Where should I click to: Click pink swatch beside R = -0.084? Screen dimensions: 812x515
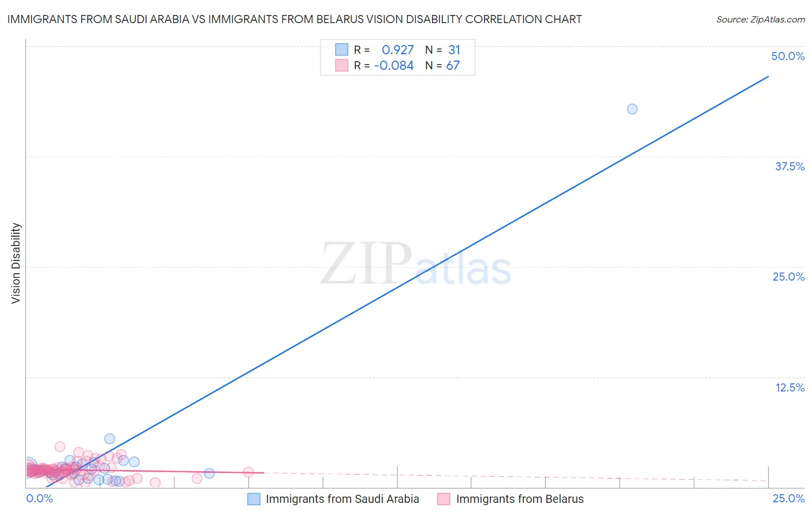(341, 65)
